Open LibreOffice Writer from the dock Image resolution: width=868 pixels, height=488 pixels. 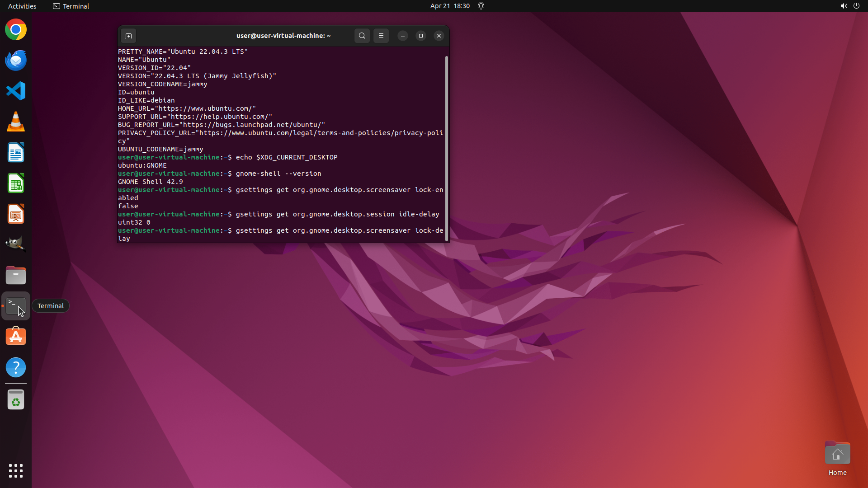[x=16, y=153]
